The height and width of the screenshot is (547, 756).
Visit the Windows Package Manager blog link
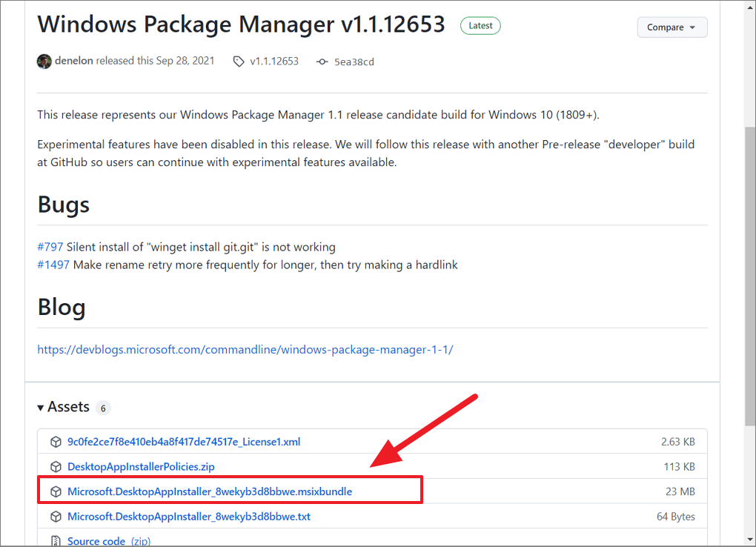pos(245,349)
